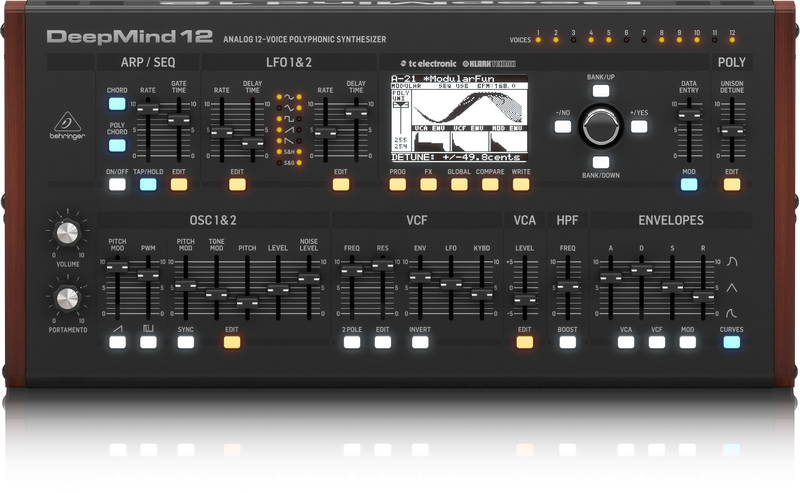Click the VCA LEVEL slider
Viewport: 800px width, 493px height.
tap(524, 300)
